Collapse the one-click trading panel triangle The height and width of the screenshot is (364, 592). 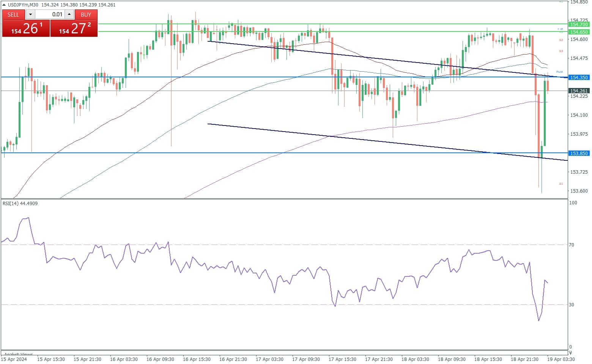(4, 5)
